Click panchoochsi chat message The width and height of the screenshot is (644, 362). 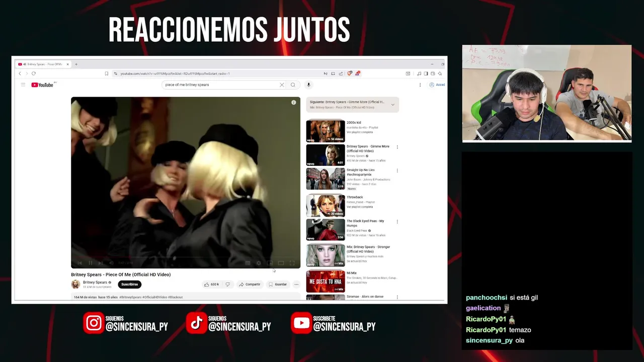pos(502,298)
